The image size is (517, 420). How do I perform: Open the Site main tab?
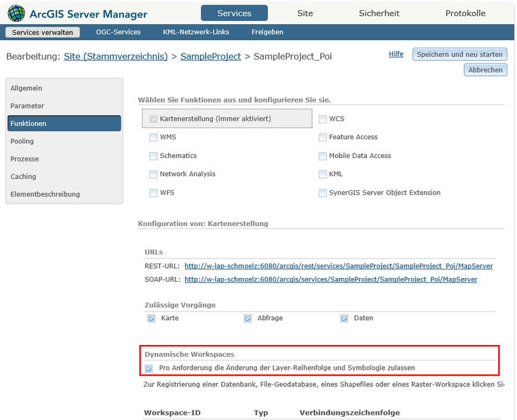(x=305, y=13)
